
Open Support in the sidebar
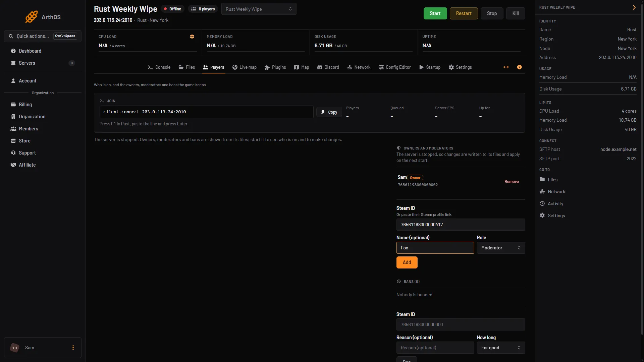[x=43, y=153]
